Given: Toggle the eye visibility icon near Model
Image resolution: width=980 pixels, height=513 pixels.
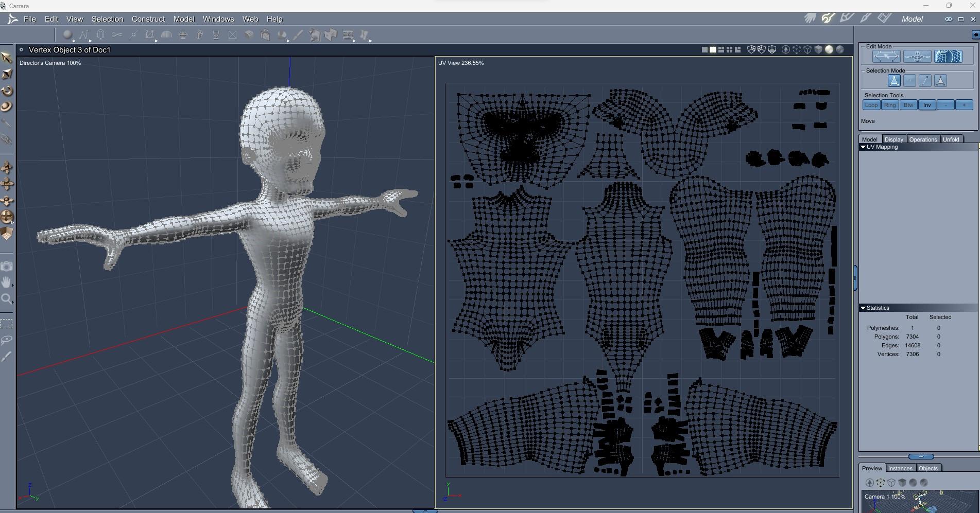Looking at the screenshot, I should pos(948,19).
